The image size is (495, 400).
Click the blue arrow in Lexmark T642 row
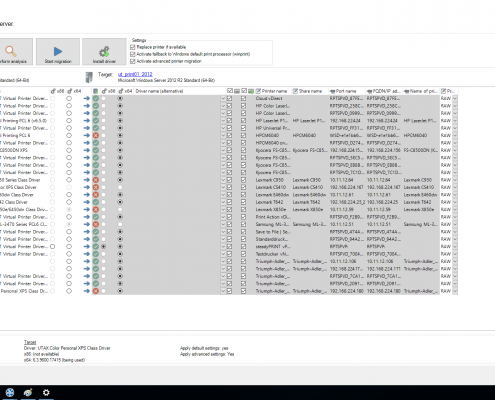(x=87, y=202)
